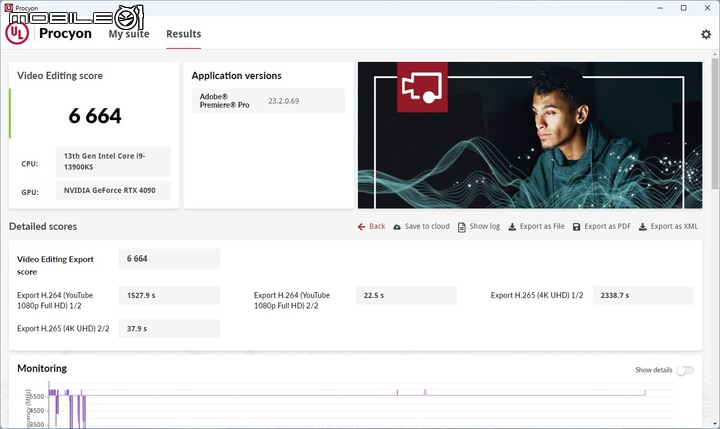Click the Export H.265 (4K UHD) 1/2 label

click(537, 295)
